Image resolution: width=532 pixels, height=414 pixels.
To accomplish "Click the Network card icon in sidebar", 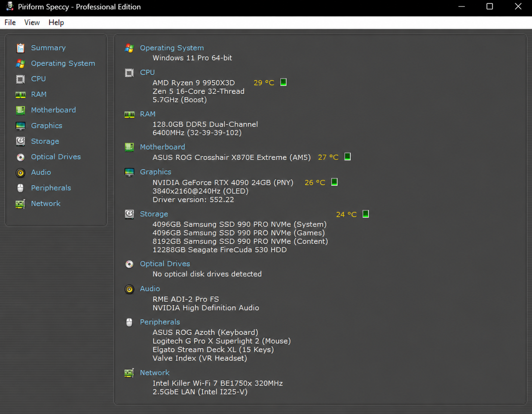I will (21, 204).
